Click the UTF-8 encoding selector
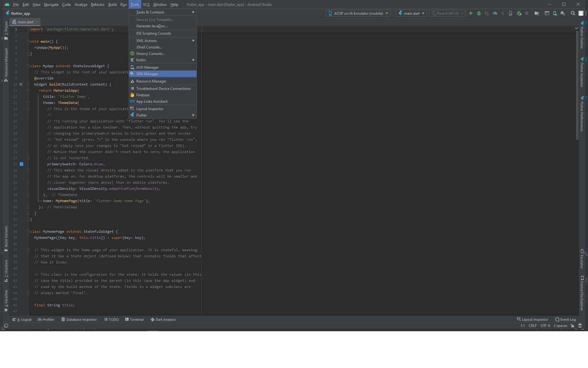Screen dimensions: 588x368 coord(545,326)
